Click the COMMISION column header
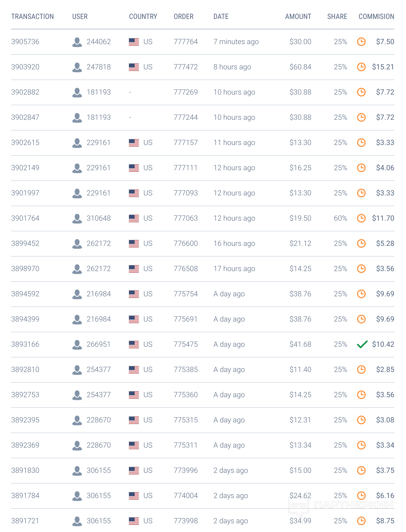Screen dimensions: 406x532 pos(376,16)
